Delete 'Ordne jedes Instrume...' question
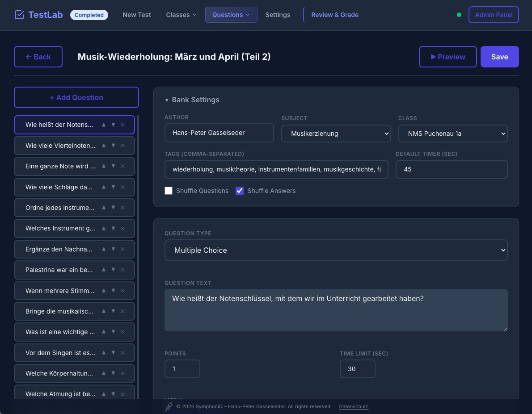The image size is (532, 414). [x=123, y=208]
